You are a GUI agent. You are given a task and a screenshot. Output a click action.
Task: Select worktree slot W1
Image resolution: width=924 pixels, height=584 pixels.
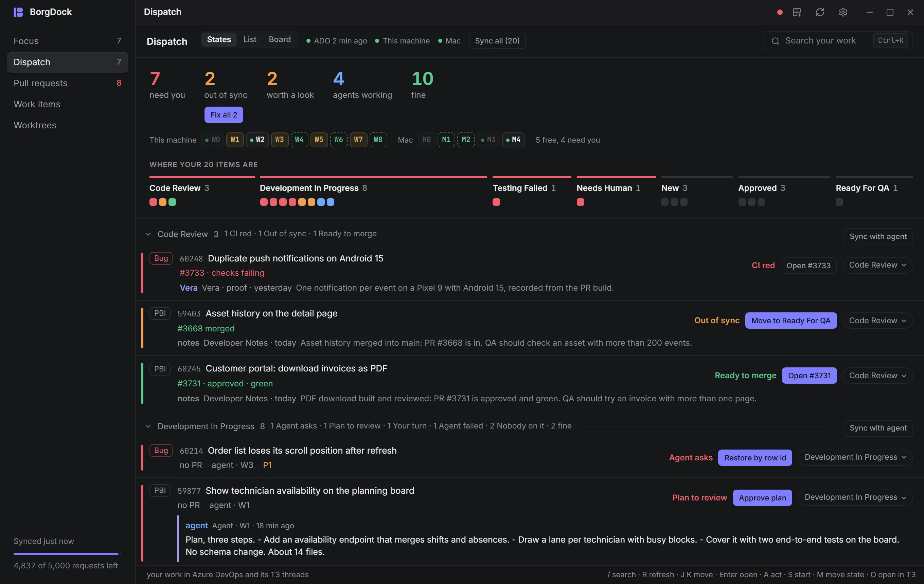pos(235,140)
